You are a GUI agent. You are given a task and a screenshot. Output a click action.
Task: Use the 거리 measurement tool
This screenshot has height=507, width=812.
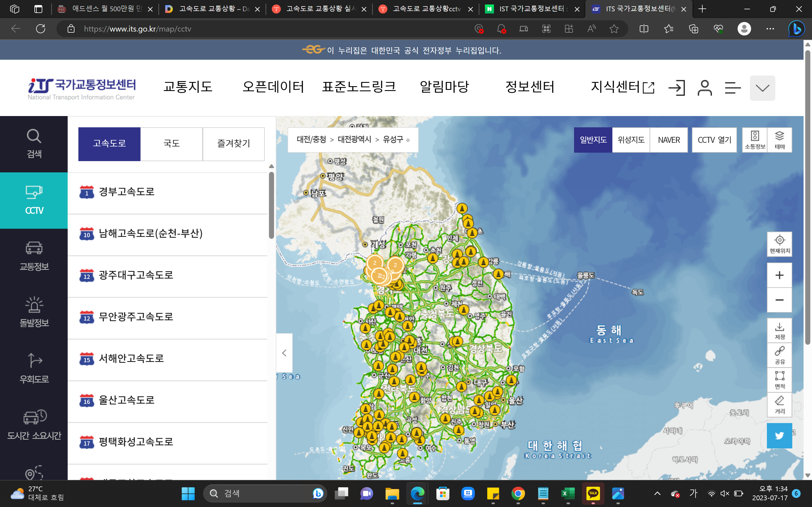coord(779,405)
